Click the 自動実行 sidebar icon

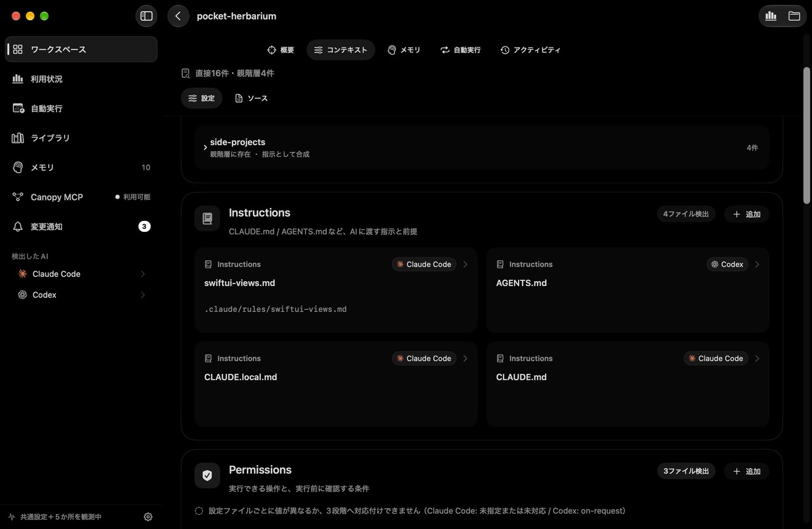(18, 108)
